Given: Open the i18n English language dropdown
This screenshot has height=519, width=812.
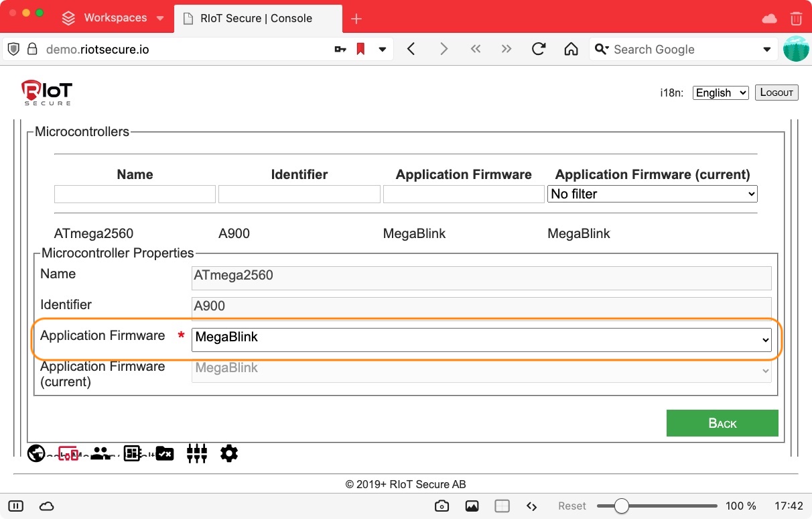Looking at the screenshot, I should (x=720, y=93).
